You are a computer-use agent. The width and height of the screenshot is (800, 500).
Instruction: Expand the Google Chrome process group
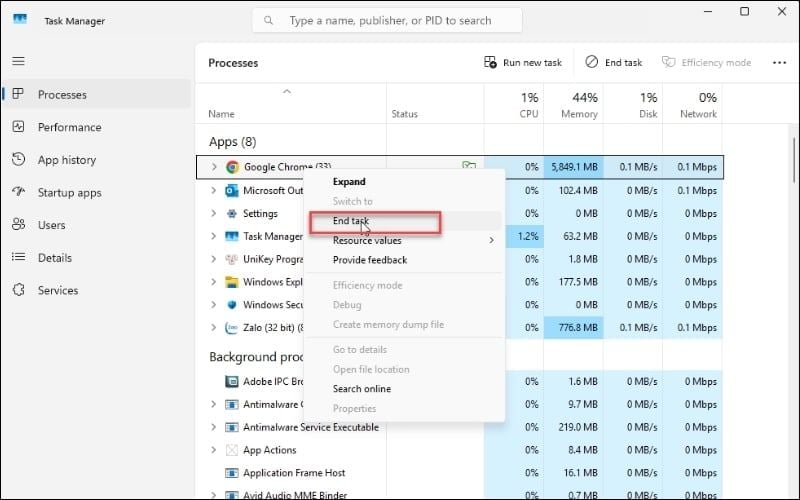(214, 167)
